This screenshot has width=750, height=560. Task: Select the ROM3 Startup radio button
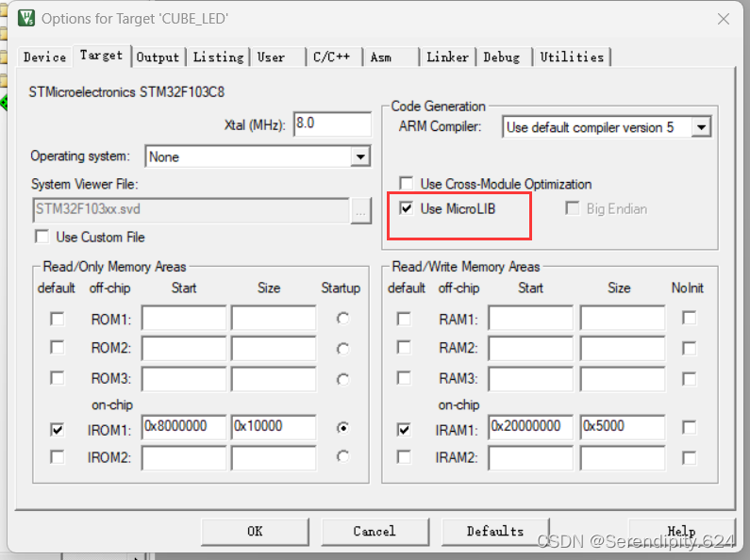(343, 379)
